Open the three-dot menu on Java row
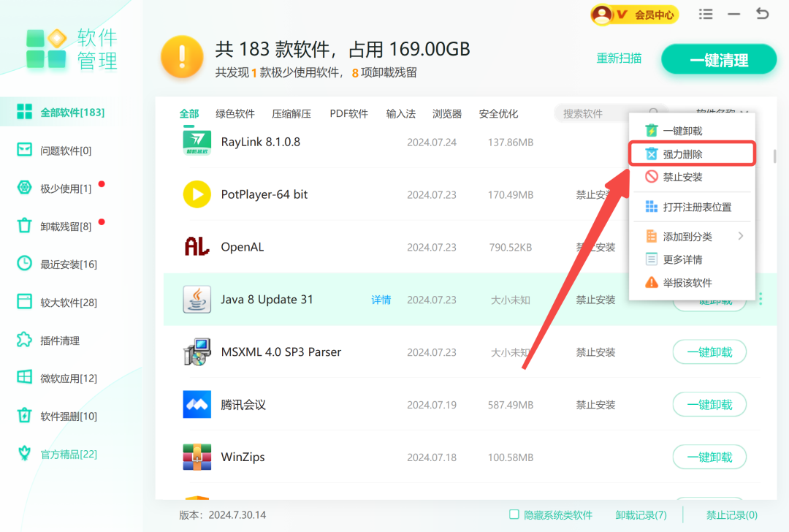Image resolution: width=789 pixels, height=532 pixels. [x=761, y=299]
